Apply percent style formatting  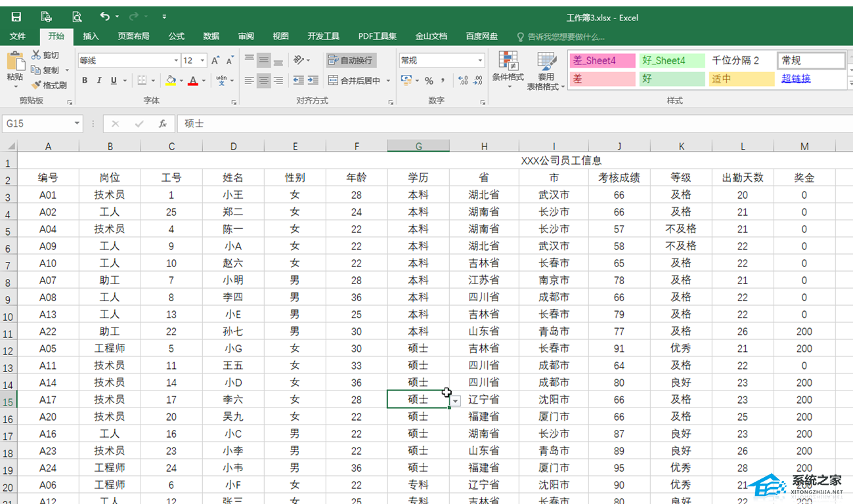click(429, 81)
